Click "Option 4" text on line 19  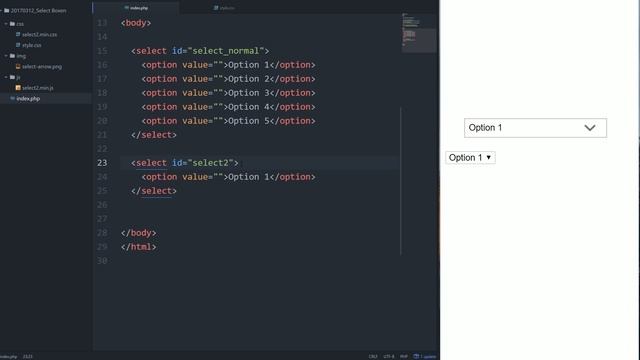click(x=249, y=107)
